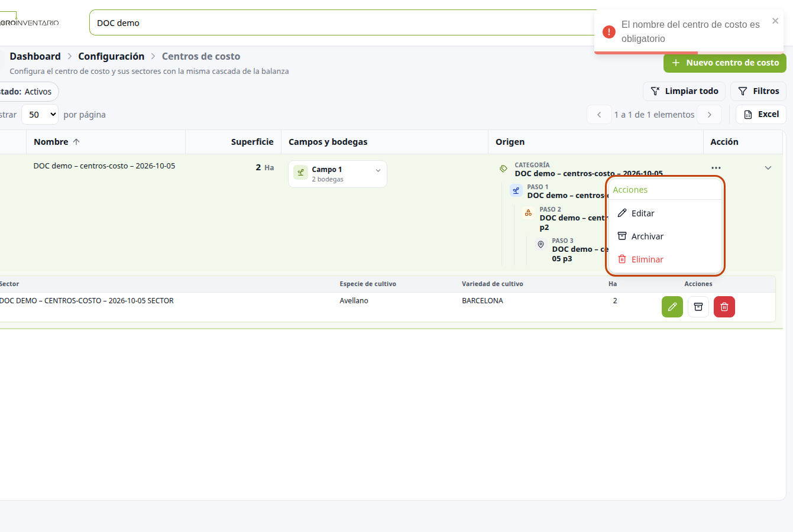Click the red error alert icon

tap(609, 31)
